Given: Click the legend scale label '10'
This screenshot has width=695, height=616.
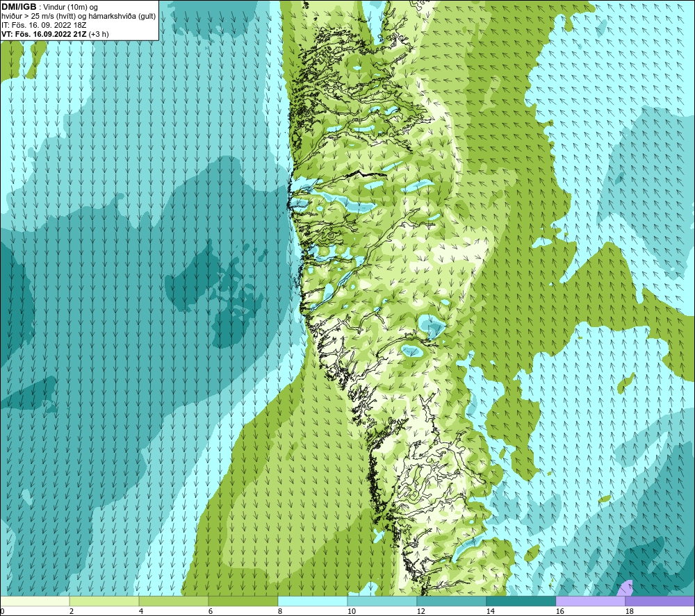Looking at the screenshot, I should coord(352,611).
